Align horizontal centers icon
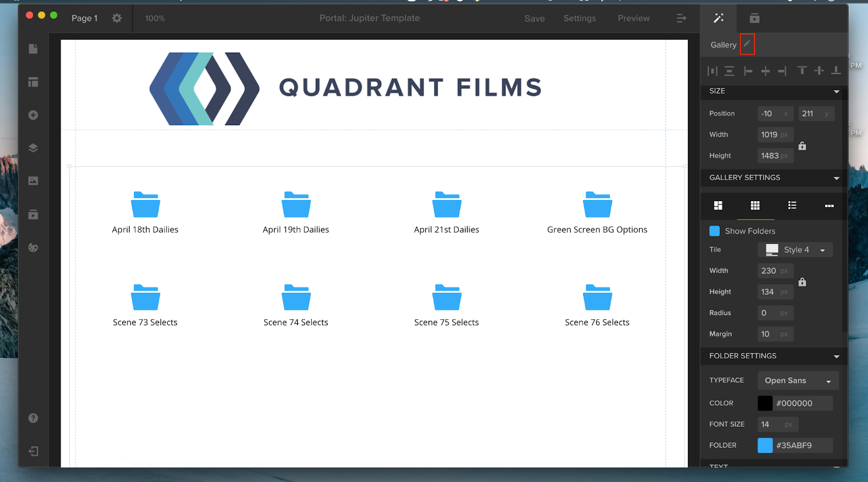This screenshot has height=482, width=868. coord(765,70)
